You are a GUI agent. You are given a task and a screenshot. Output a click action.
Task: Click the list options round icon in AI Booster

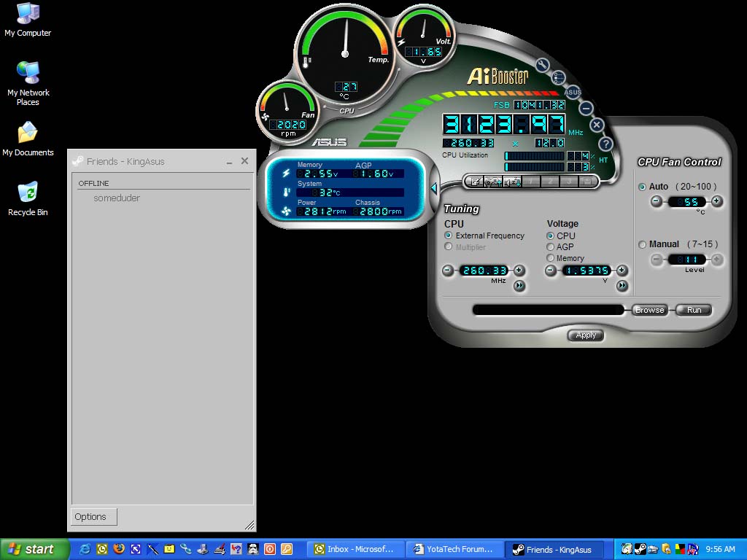point(558,77)
